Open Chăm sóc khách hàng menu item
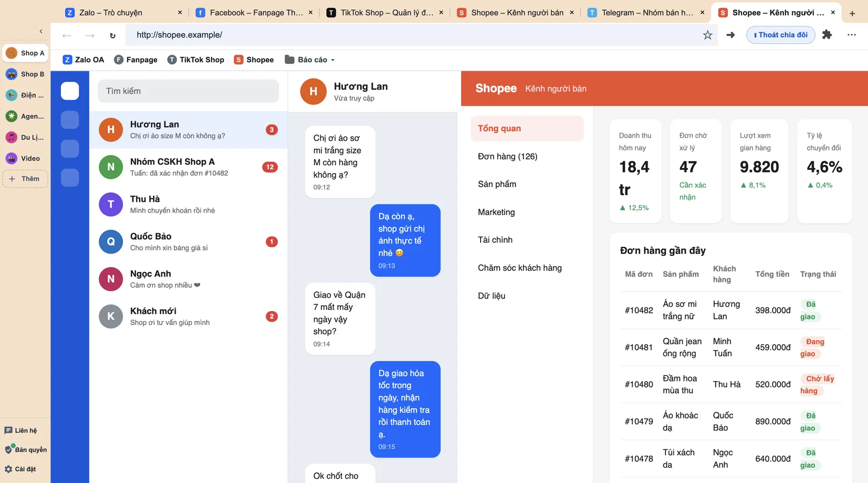The image size is (868, 483). coord(527,268)
